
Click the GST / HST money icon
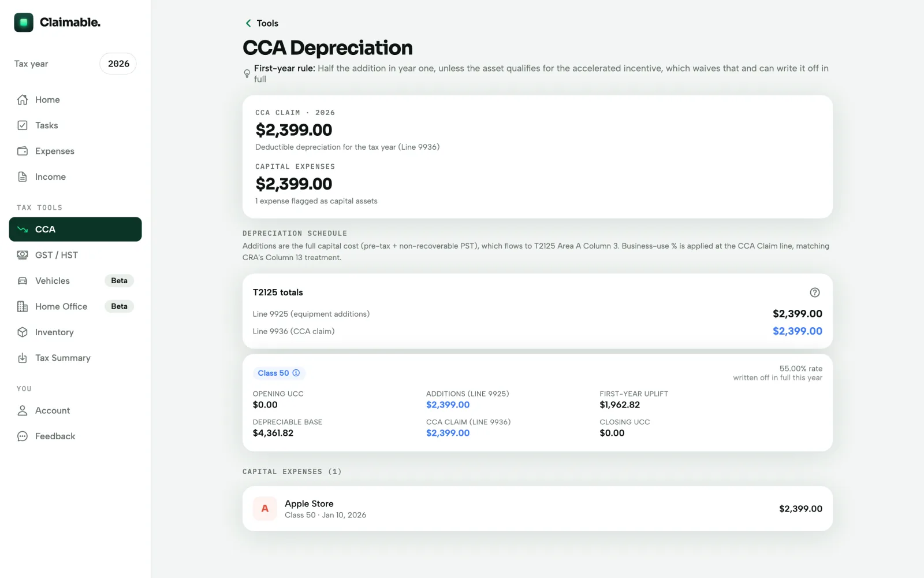pyautogui.click(x=23, y=255)
